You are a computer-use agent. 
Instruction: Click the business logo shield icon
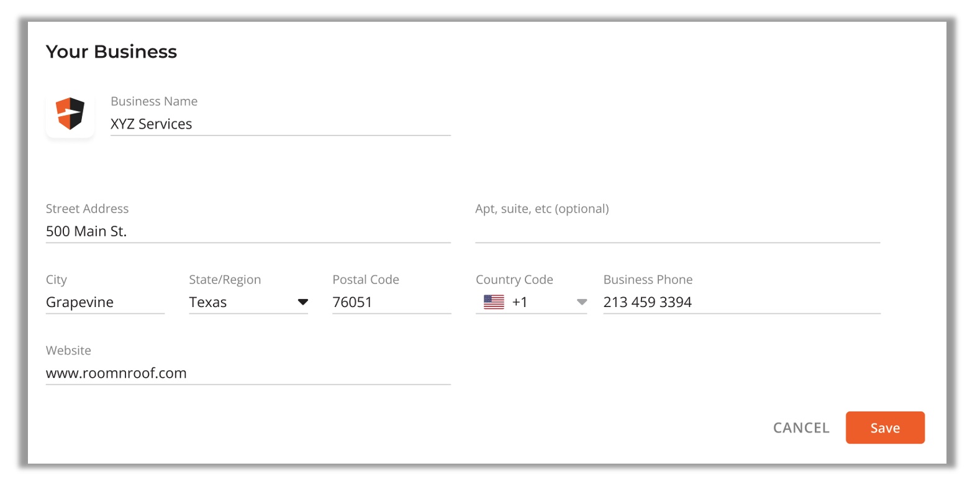[70, 114]
